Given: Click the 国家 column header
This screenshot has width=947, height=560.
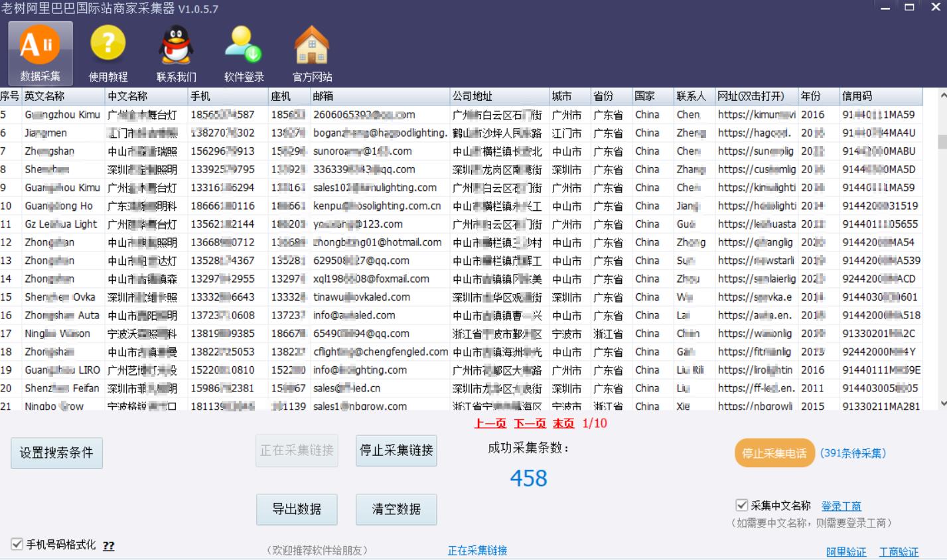Looking at the screenshot, I should pyautogui.click(x=652, y=96).
